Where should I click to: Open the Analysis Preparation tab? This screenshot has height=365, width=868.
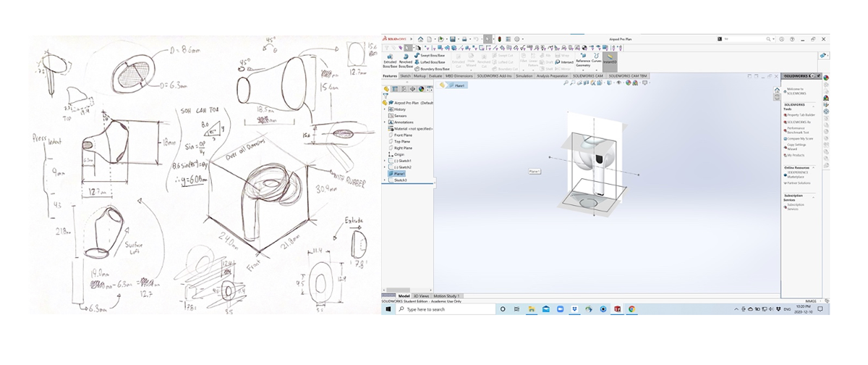[552, 76]
